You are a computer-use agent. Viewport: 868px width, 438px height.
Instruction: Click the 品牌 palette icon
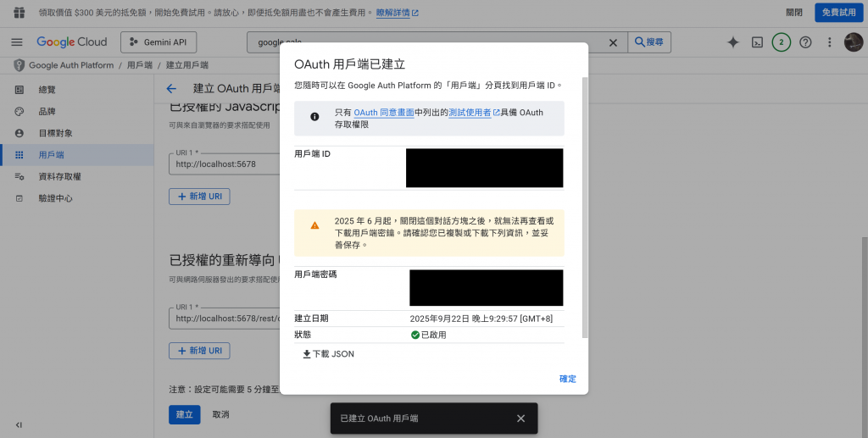pyautogui.click(x=19, y=111)
